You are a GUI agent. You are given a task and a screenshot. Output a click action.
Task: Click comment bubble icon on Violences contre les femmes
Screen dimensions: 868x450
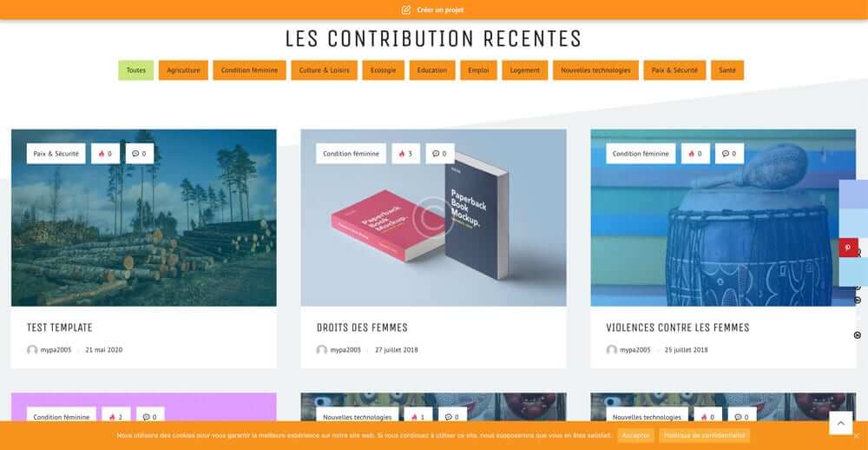[x=725, y=154]
